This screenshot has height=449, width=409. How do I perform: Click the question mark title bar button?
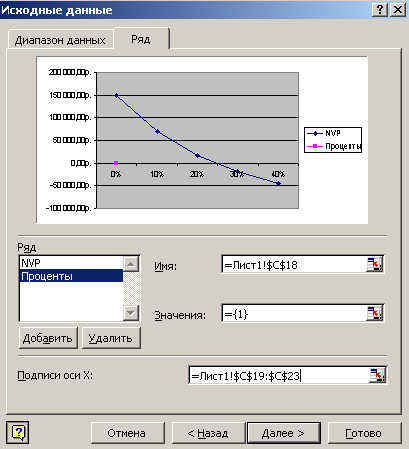coord(380,10)
